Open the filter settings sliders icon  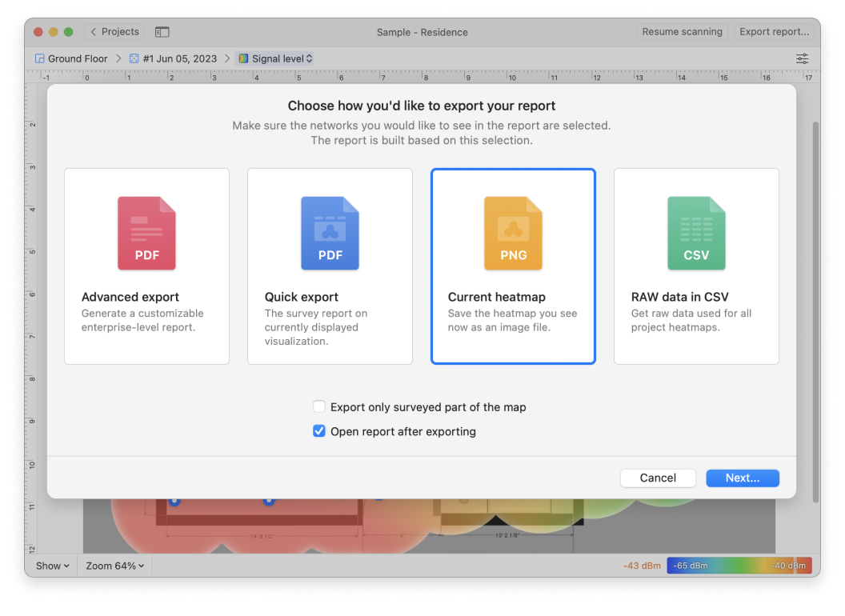click(x=802, y=58)
